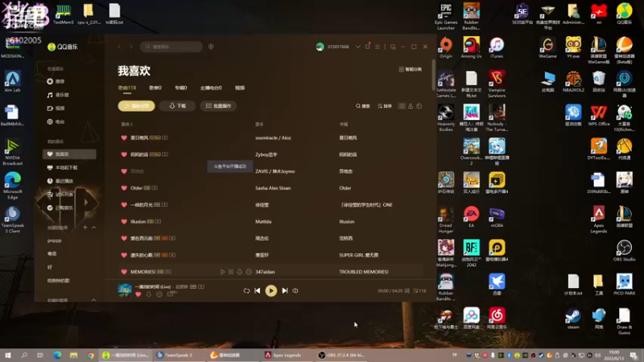
Task: Open the play queue showing 118 songs
Action: 419,290
